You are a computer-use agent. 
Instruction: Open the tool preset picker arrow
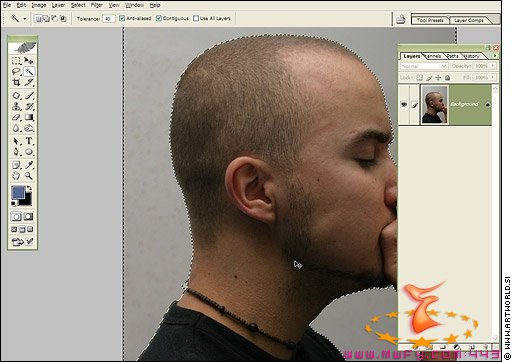click(24, 19)
